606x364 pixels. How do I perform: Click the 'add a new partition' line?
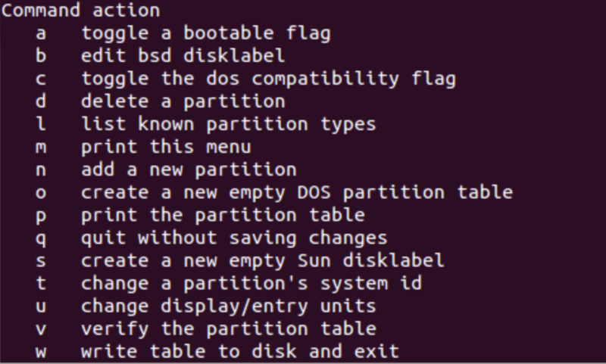tap(189, 170)
